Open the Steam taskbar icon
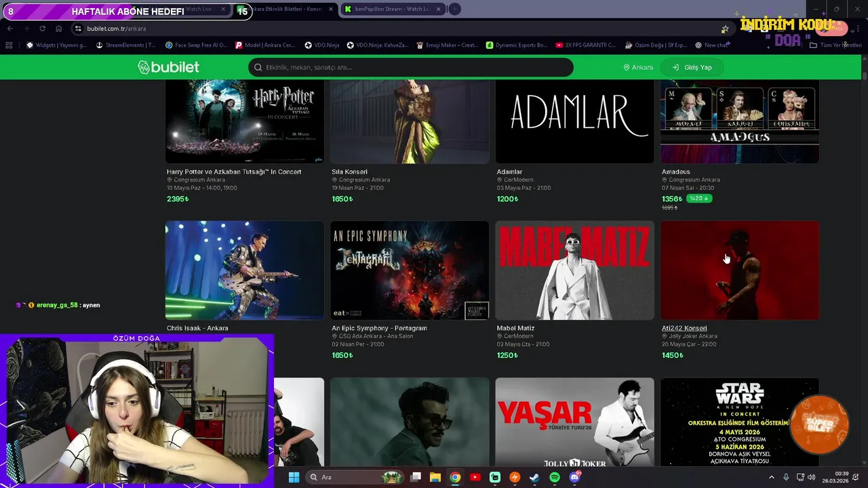868x488 pixels. (534, 477)
